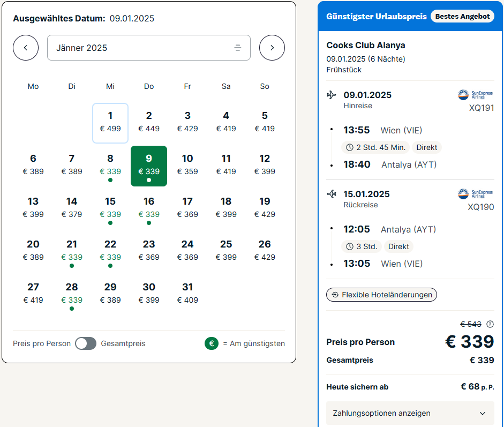Viewport: 504px width, 427px height.
Task: Click the green euro cheapest legend icon
Action: (212, 343)
